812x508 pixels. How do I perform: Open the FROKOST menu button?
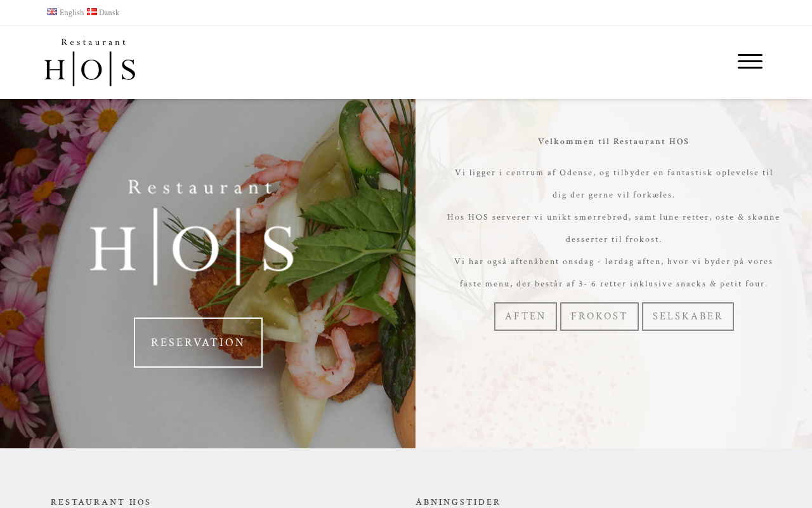pos(599,316)
